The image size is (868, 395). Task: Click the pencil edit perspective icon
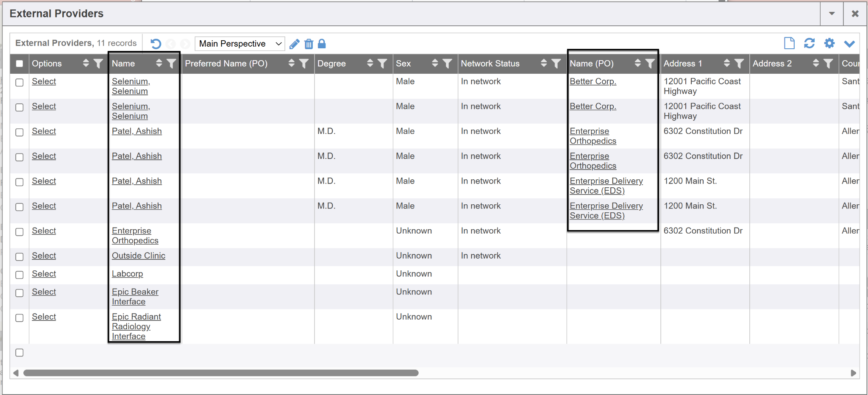(295, 44)
